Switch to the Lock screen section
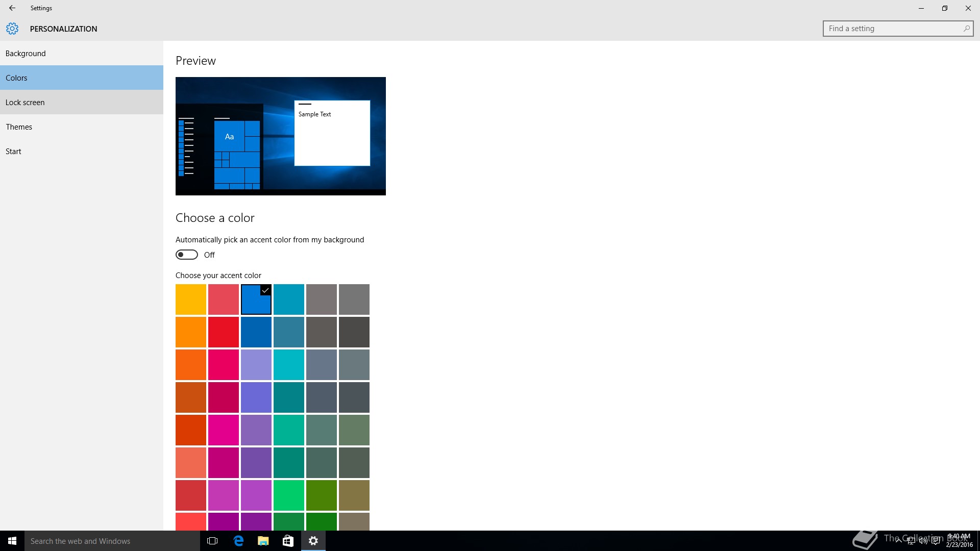Screen dimensions: 980x551 (x=25, y=103)
